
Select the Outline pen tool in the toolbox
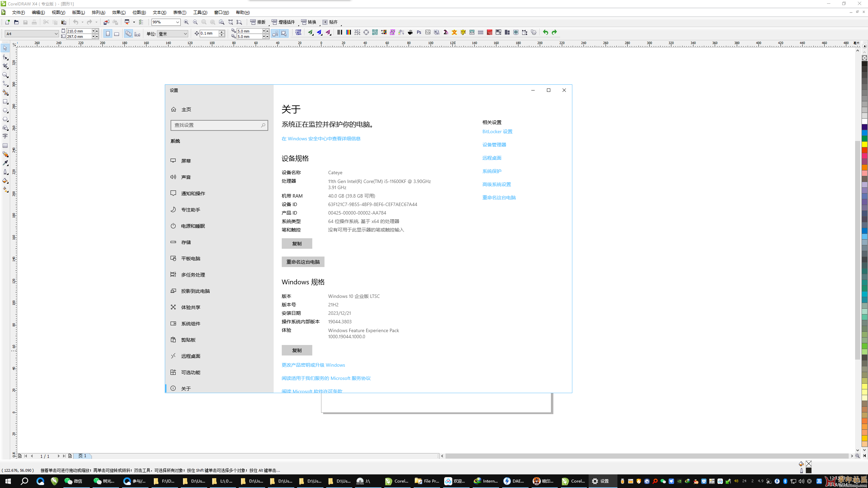click(x=5, y=172)
